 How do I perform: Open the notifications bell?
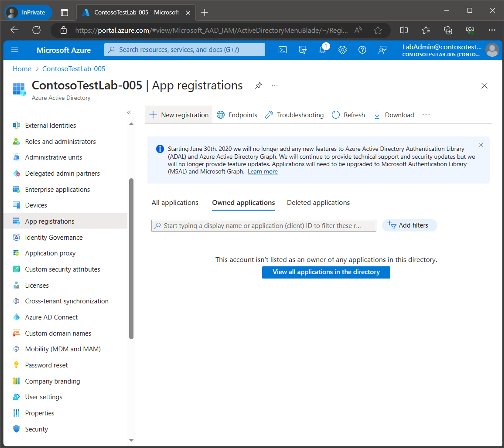pos(322,50)
